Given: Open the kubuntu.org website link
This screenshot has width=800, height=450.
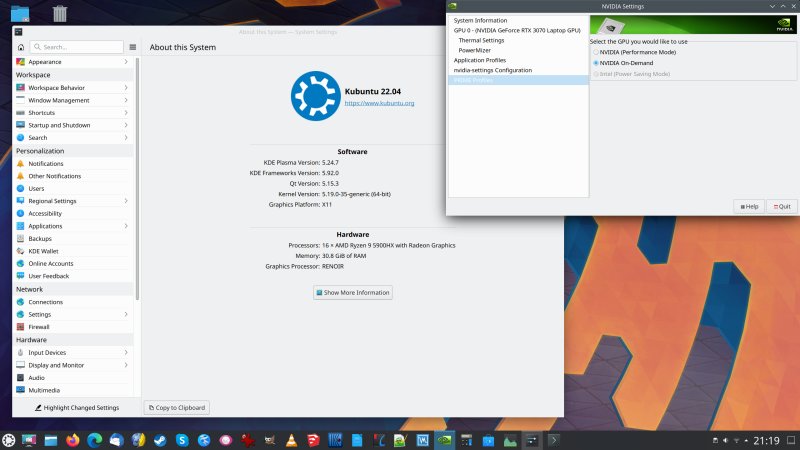Looking at the screenshot, I should point(379,103).
